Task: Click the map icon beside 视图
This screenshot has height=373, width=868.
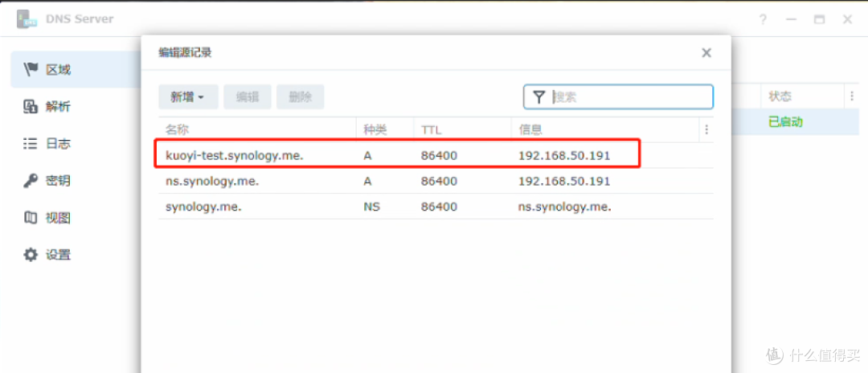Action: pyautogui.click(x=31, y=218)
